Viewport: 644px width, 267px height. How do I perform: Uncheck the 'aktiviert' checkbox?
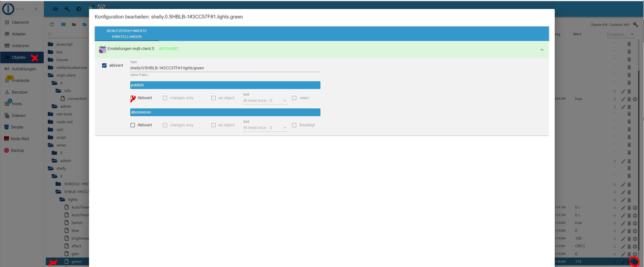tap(104, 65)
